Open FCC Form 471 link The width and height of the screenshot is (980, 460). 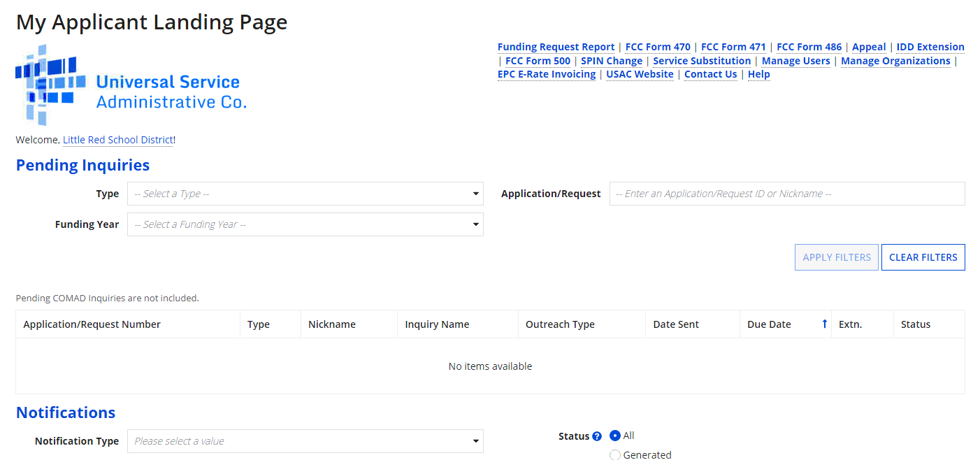(x=733, y=47)
